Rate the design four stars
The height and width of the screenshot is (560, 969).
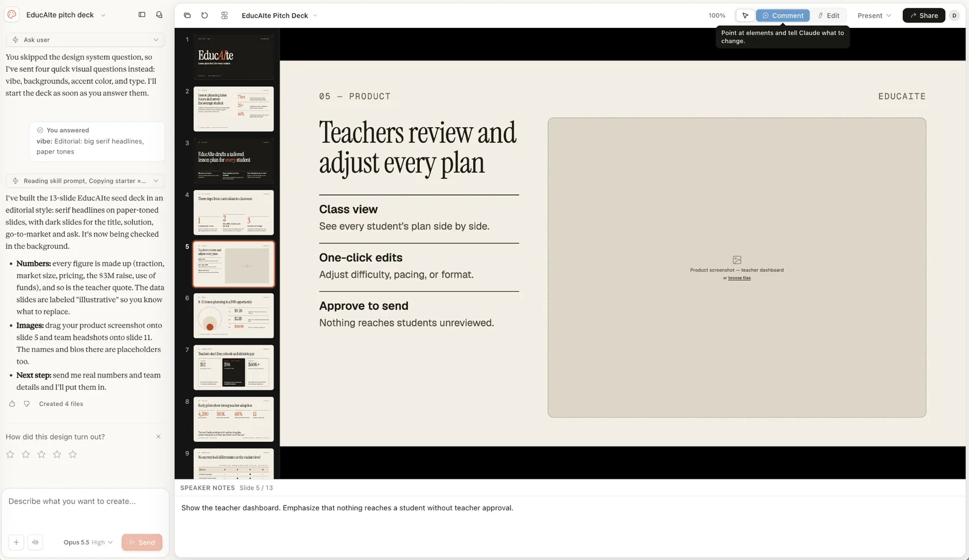58,454
